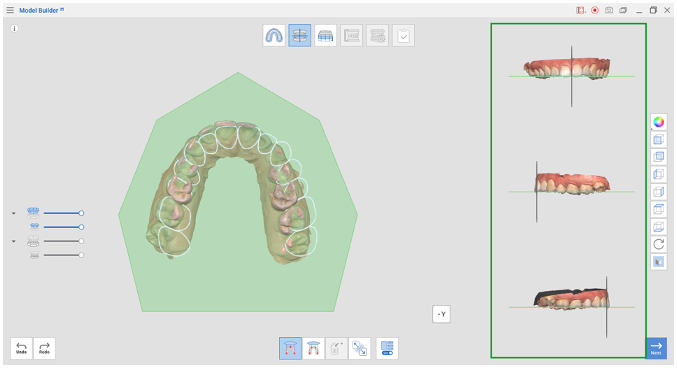Switch to the bottom view cube
The width and height of the screenshot is (677, 368).
click(x=658, y=226)
